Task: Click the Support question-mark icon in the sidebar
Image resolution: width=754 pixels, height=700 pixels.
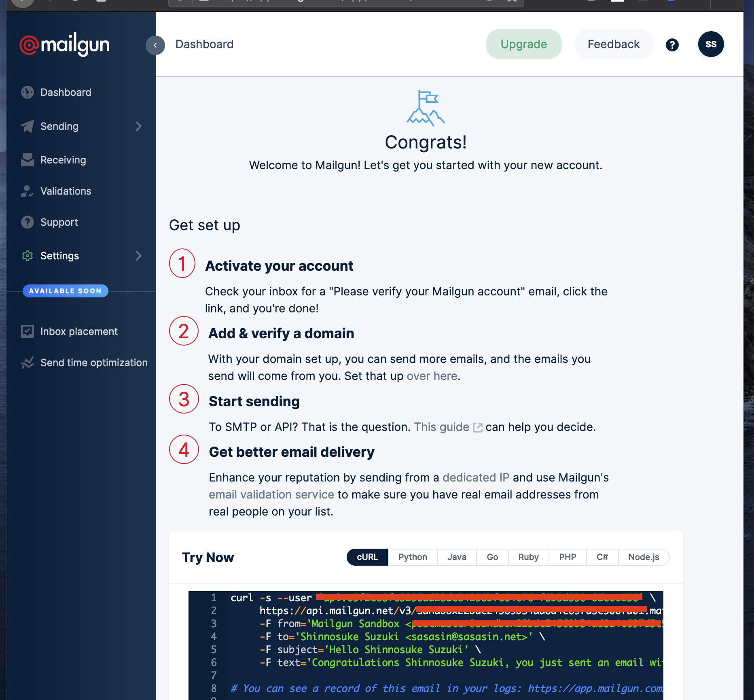Action: click(x=28, y=222)
